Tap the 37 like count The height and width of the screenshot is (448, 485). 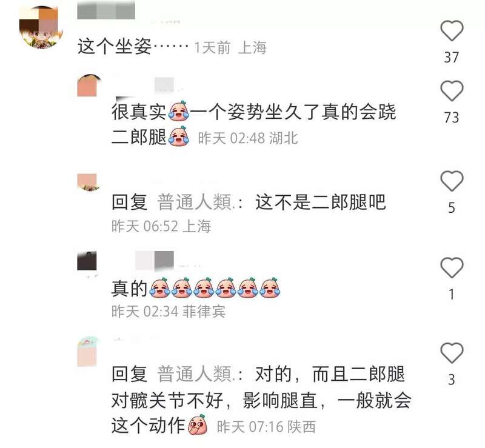452,58
